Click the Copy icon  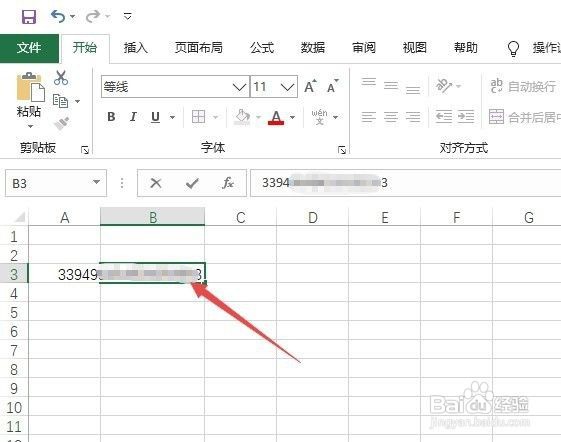point(60,101)
